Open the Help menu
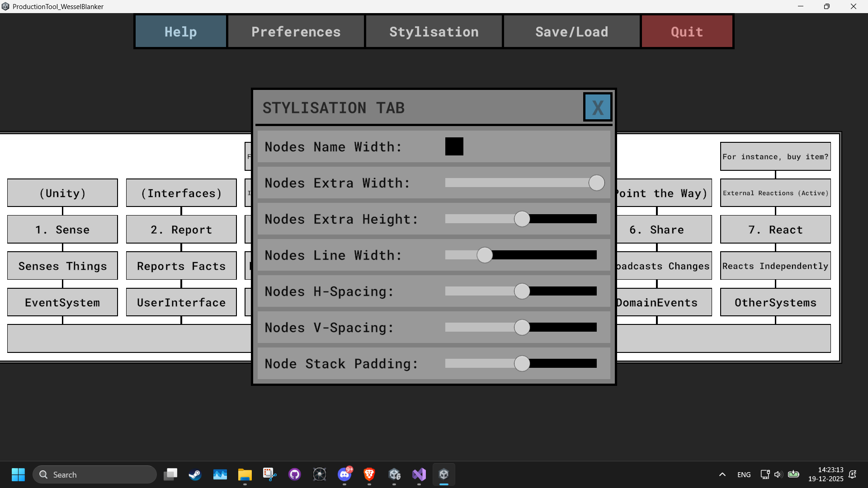The image size is (868, 488). (180, 32)
